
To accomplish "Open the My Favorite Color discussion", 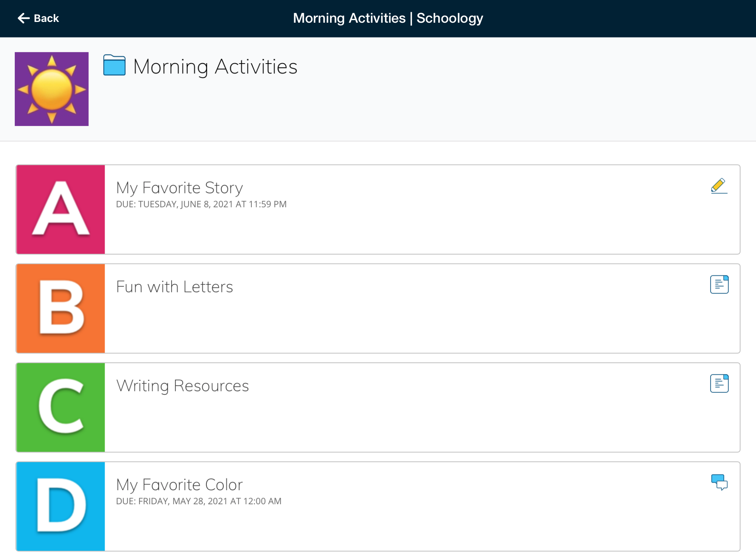I will pos(179,485).
